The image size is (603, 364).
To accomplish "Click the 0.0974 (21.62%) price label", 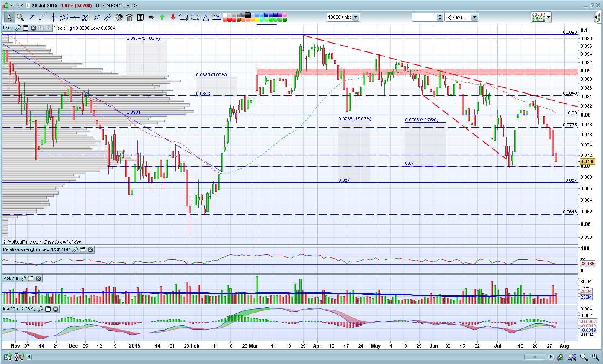I will point(143,38).
